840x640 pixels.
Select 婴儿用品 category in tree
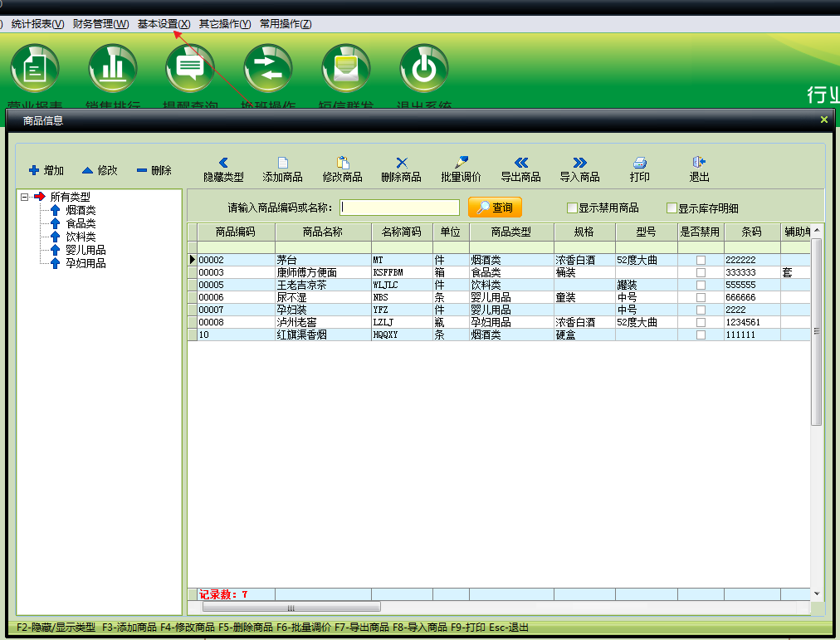click(85, 250)
